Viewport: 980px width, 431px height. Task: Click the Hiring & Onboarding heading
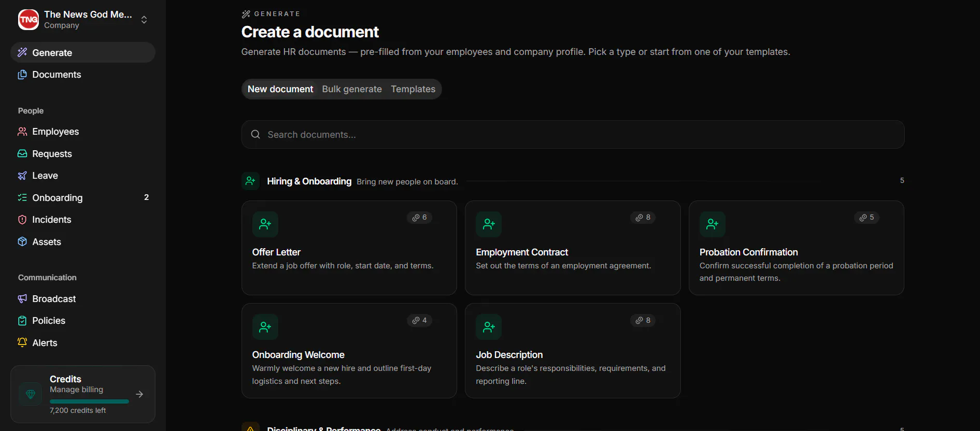click(x=309, y=181)
